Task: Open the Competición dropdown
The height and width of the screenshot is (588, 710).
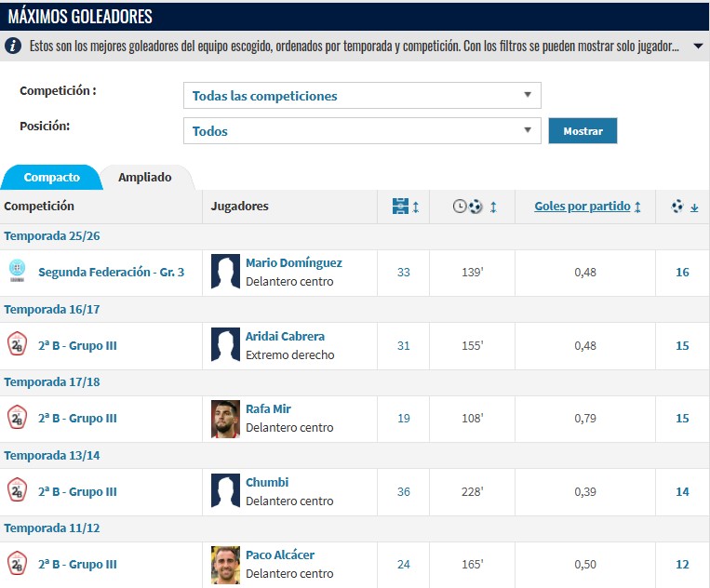Action: point(362,96)
